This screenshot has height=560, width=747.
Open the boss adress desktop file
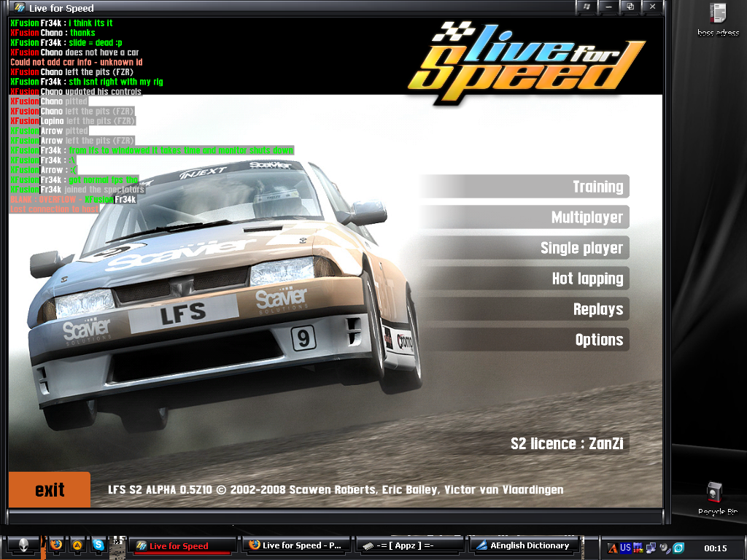pyautogui.click(x=718, y=19)
